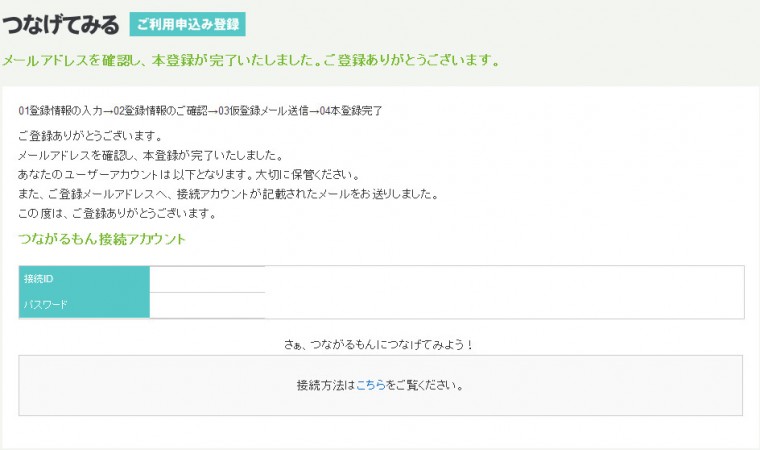Select the パスワード label cell

tap(84, 304)
